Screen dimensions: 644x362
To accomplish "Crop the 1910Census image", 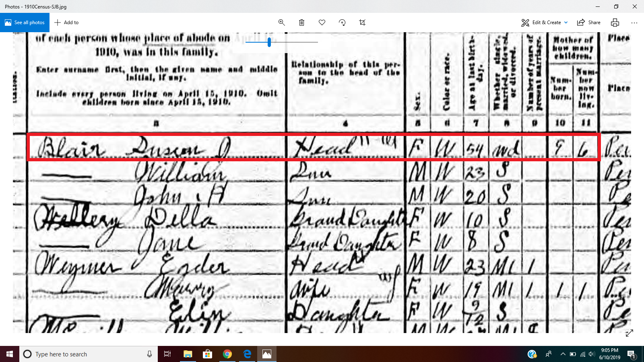I will (362, 23).
